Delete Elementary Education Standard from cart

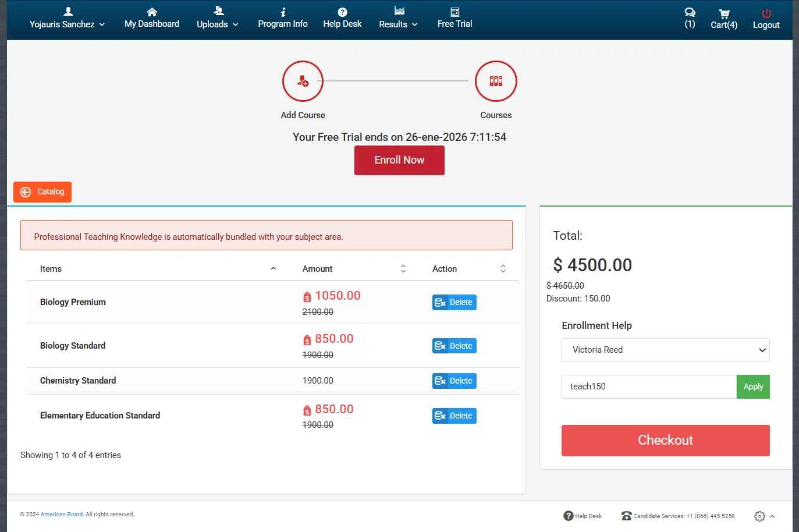click(x=454, y=416)
